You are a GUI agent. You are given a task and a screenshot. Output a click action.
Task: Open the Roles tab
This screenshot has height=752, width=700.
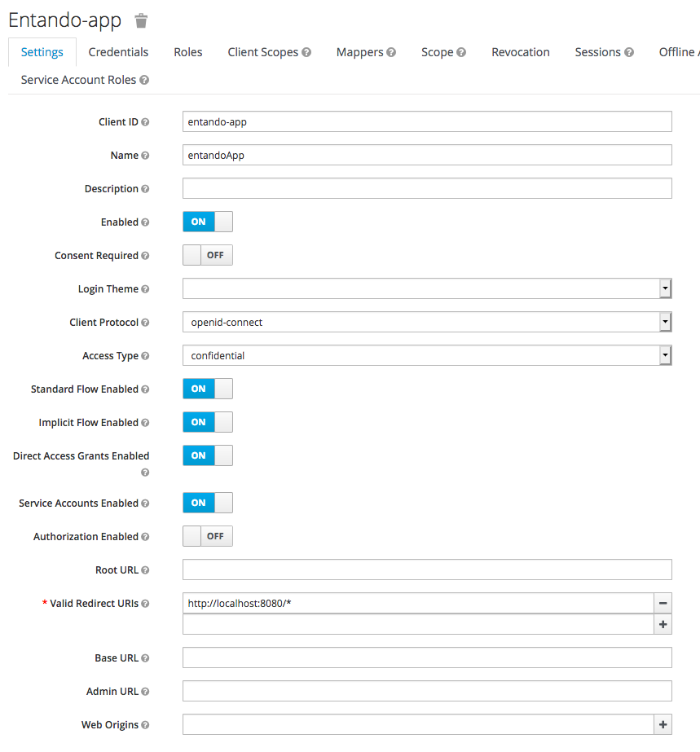pos(188,52)
